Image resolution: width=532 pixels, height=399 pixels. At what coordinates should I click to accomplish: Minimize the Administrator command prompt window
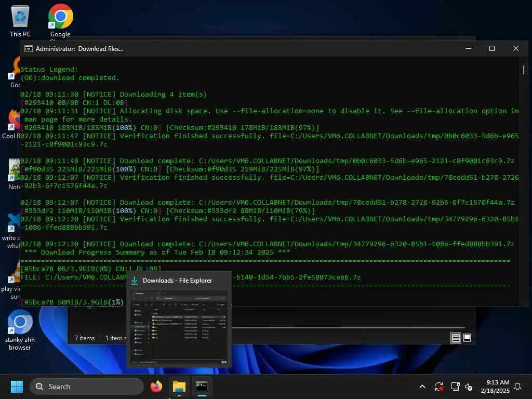pos(469,48)
